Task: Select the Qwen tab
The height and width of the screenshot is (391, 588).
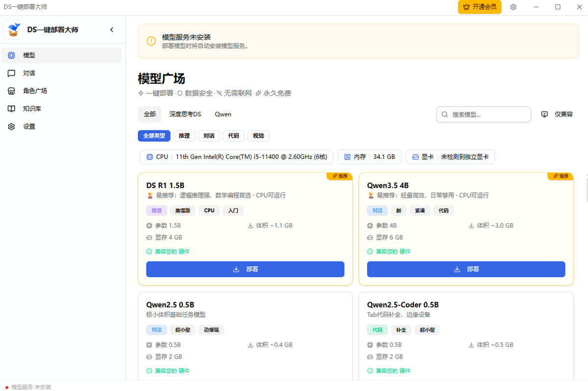Action: click(223, 114)
